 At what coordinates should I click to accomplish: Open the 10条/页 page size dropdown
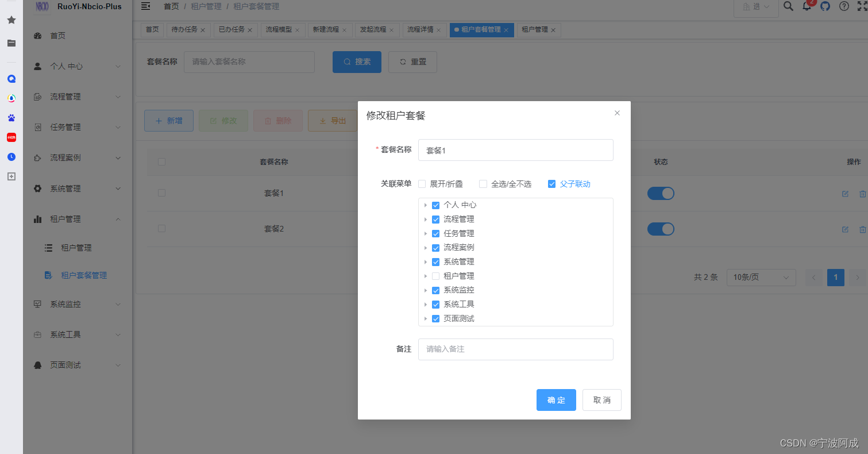761,277
